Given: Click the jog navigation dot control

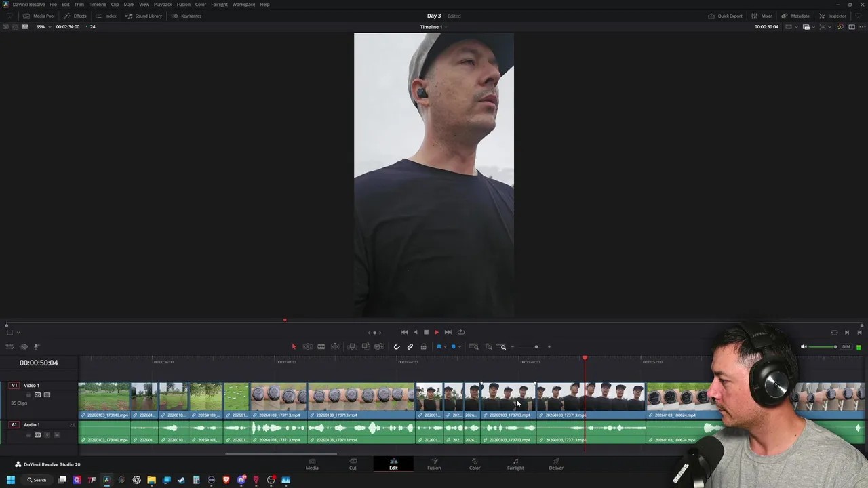Looking at the screenshot, I should [374, 333].
